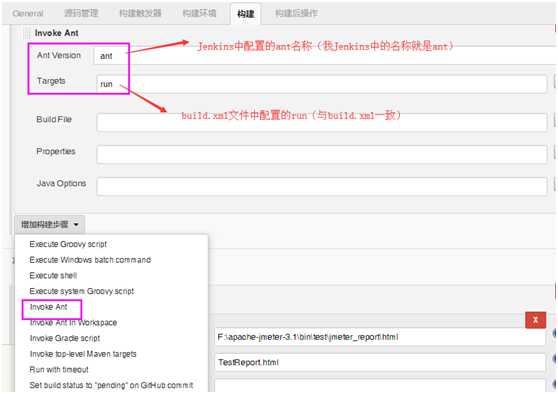558x394 pixels.
Task: Open the 源码管理 tab
Action: tap(81, 14)
